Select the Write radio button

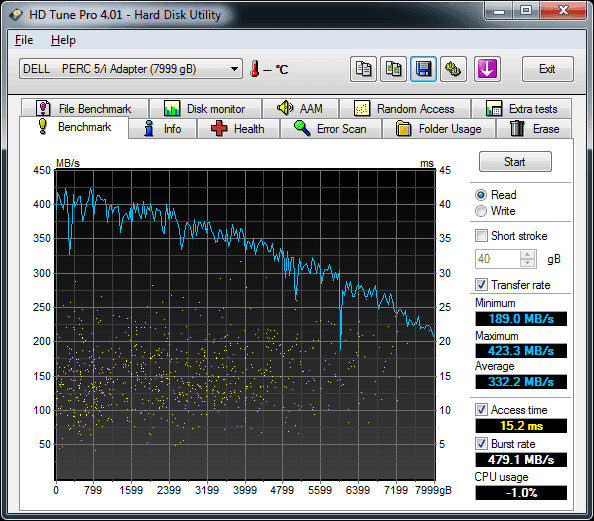coord(481,211)
